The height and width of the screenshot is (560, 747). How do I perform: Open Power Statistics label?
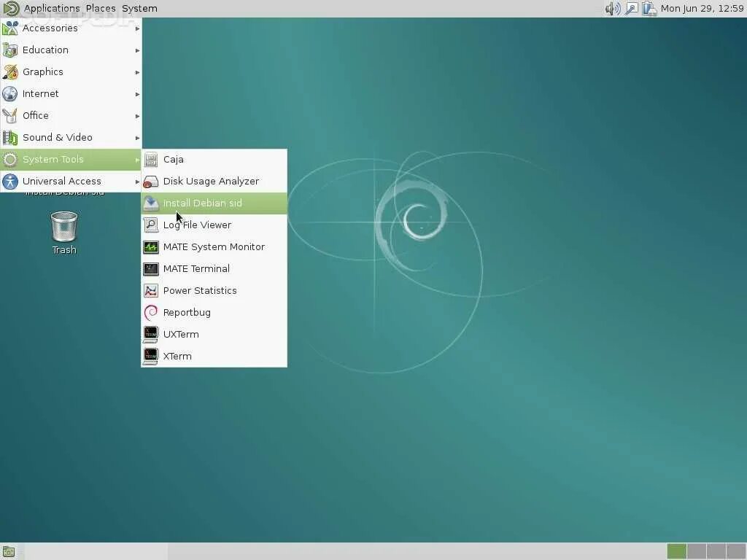(x=200, y=291)
